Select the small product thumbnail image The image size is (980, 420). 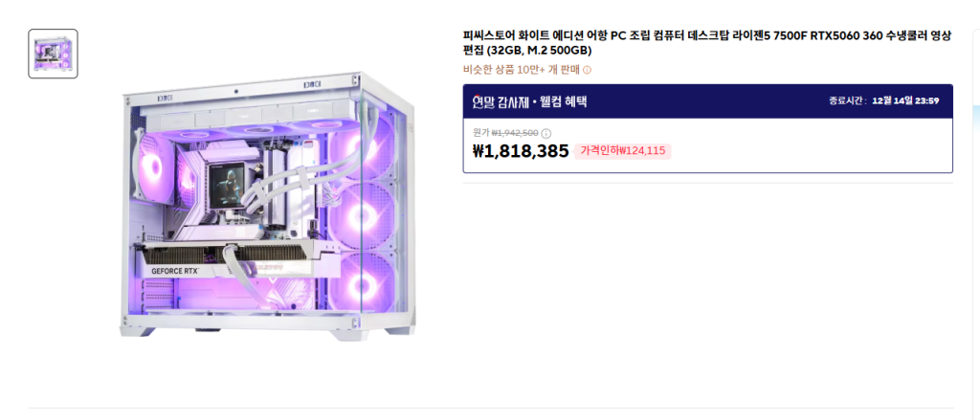point(54,54)
